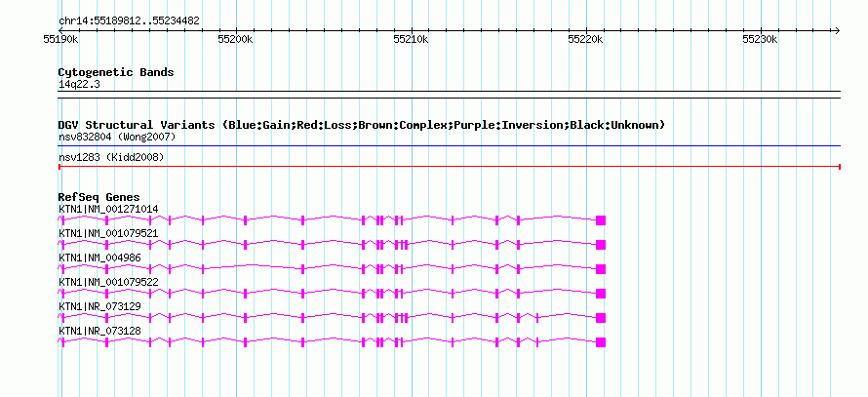Click the last exon block of NR_073129

click(x=601, y=318)
